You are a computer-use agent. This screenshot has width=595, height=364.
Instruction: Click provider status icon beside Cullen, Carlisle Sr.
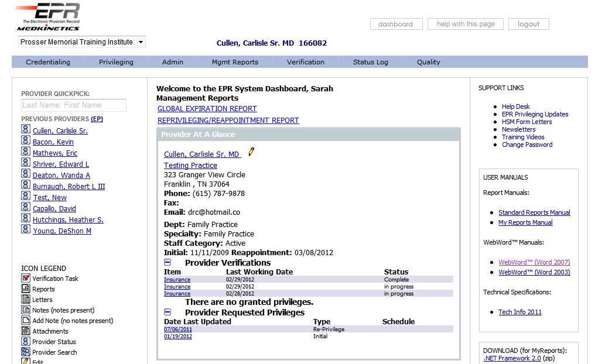(x=25, y=129)
